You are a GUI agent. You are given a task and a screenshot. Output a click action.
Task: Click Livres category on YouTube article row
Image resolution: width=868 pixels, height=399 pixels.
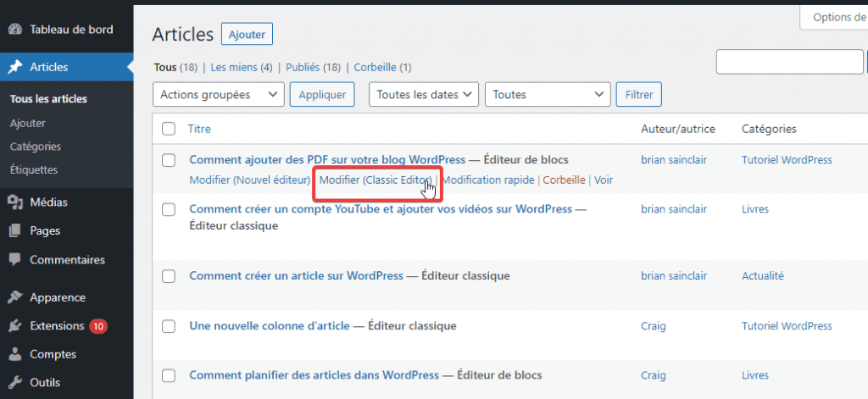755,209
